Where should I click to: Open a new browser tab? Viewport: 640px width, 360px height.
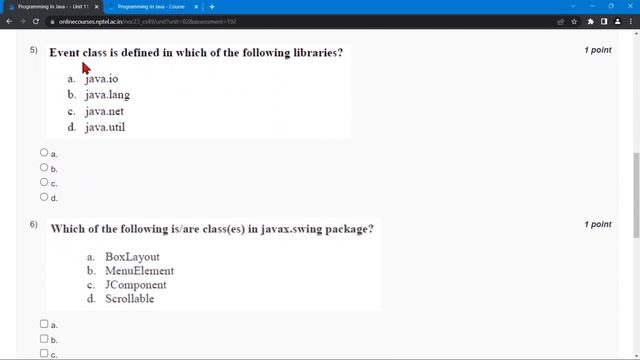pos(212,7)
